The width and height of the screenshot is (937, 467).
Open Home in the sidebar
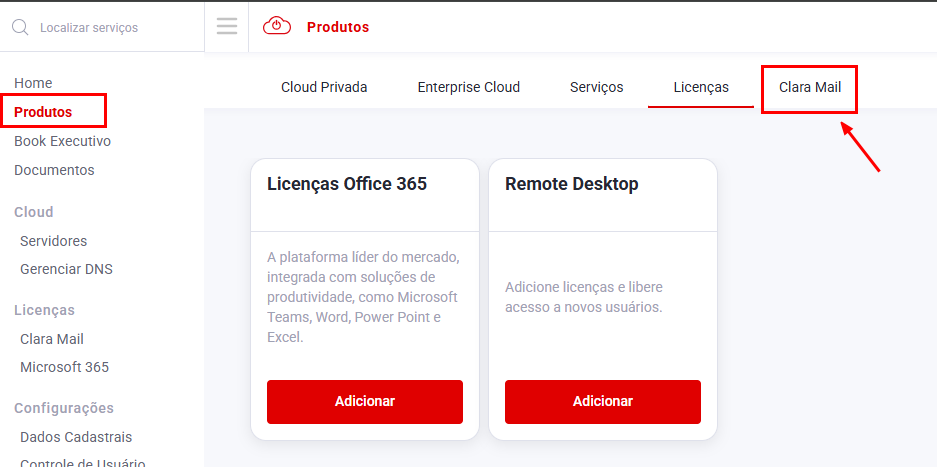tap(33, 83)
